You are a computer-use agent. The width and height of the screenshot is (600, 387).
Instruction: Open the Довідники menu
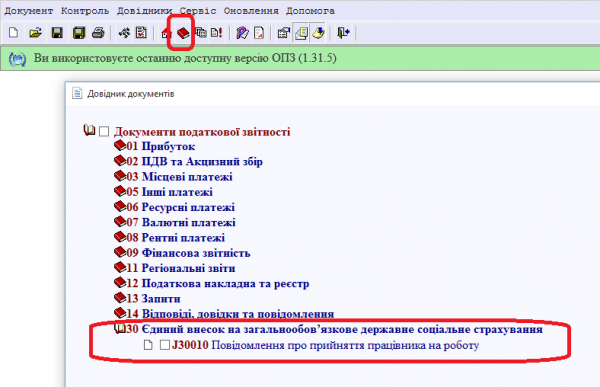point(144,11)
